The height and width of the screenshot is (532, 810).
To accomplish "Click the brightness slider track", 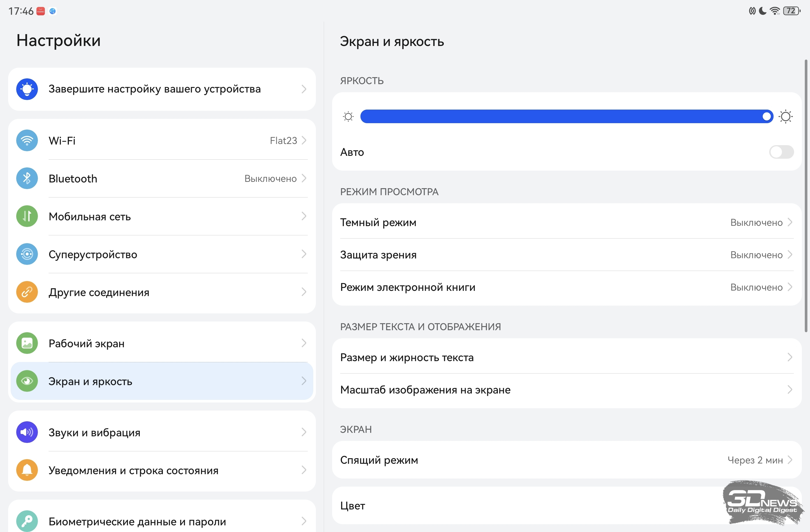I will coord(566,117).
